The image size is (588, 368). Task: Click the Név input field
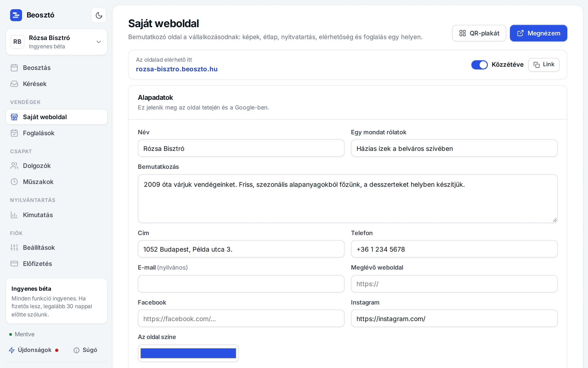point(241,148)
